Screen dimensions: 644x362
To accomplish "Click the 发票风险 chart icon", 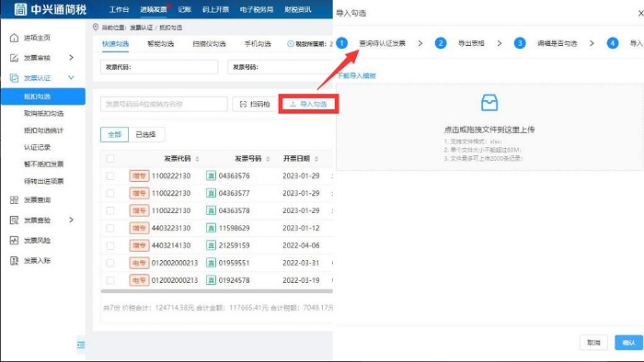I will (x=14, y=240).
